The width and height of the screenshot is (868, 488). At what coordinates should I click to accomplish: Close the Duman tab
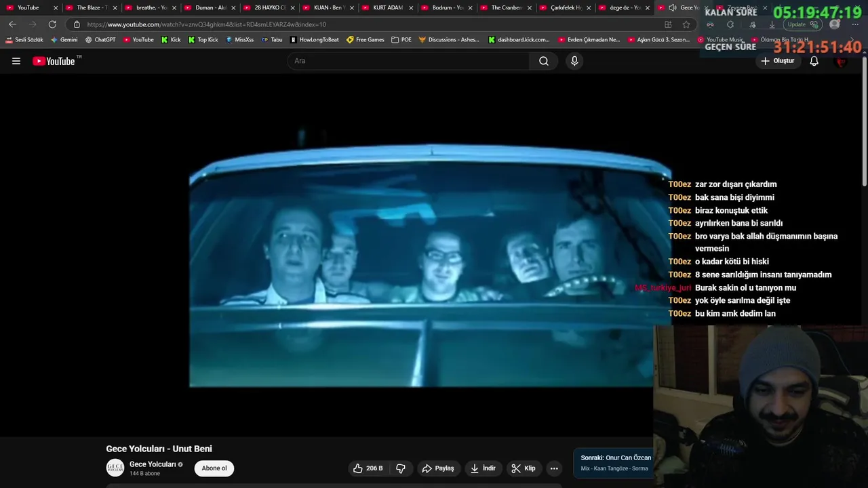233,8
